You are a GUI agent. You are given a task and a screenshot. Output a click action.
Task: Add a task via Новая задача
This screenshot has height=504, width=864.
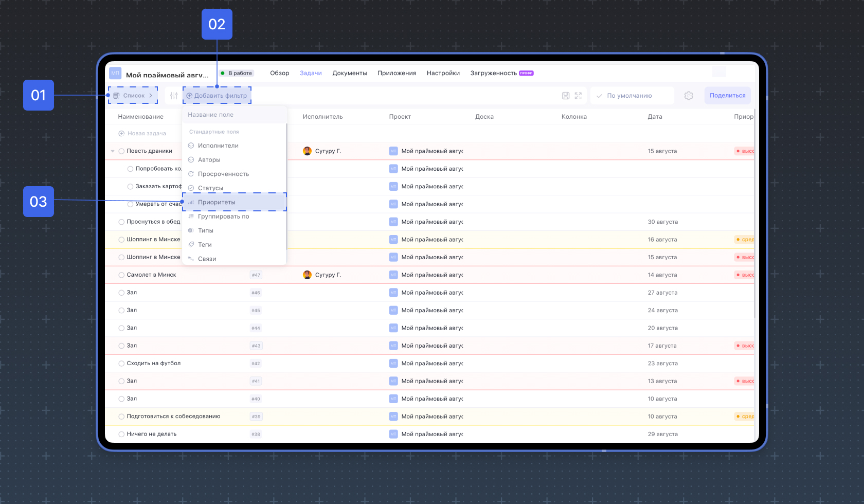coord(142,134)
